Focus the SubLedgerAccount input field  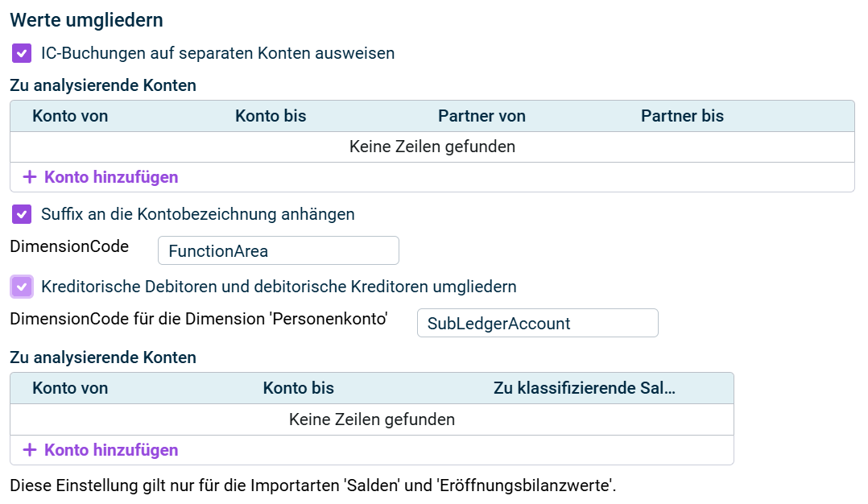[537, 324]
